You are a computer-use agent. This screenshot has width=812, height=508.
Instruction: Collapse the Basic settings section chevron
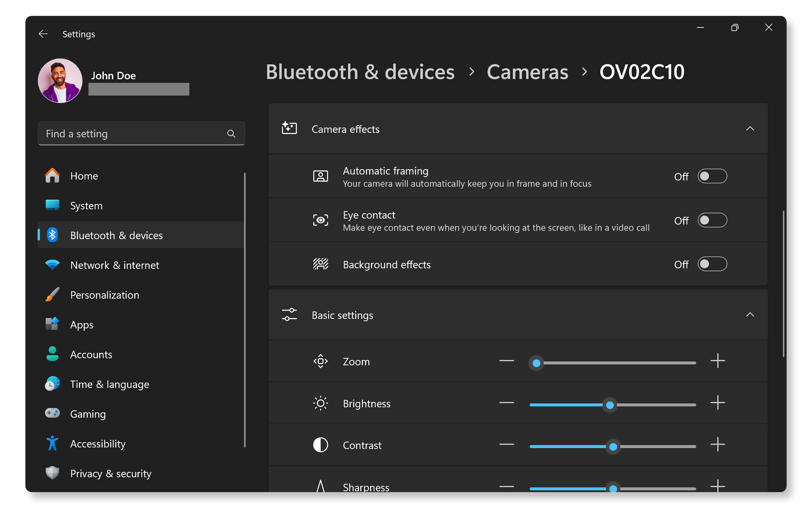tap(750, 315)
